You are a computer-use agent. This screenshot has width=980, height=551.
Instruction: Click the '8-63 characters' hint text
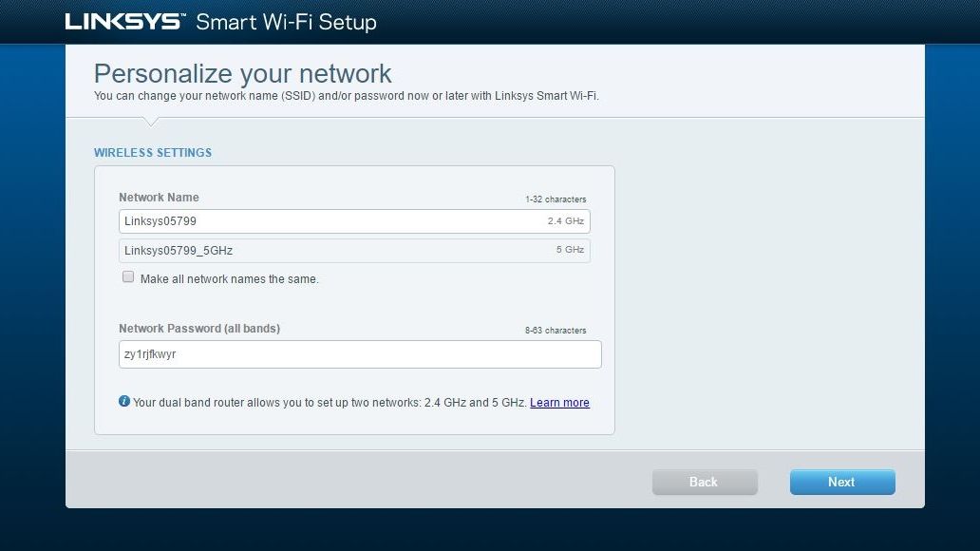tap(556, 331)
